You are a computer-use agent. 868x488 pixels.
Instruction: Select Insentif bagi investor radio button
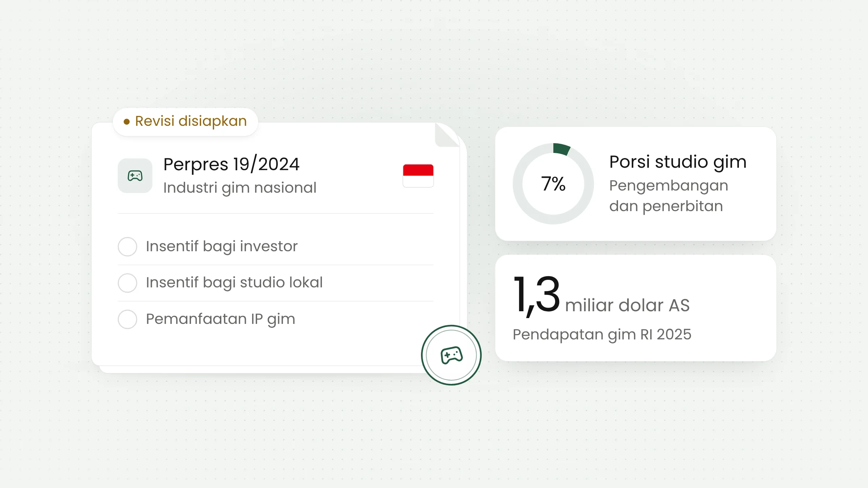127,247
